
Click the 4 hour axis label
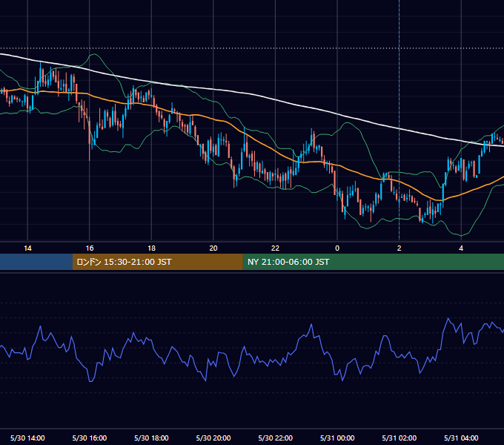[461, 248]
